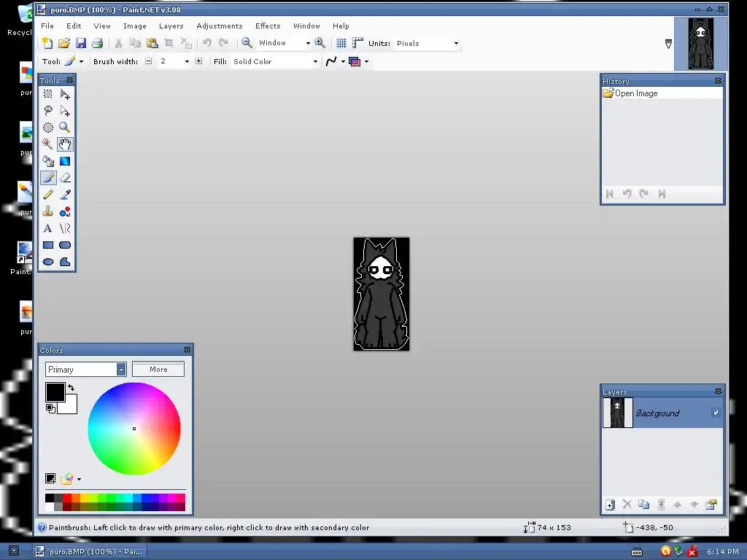This screenshot has height=560, width=747.
Task: Select the Line/Curve tool
Action: tap(65, 228)
